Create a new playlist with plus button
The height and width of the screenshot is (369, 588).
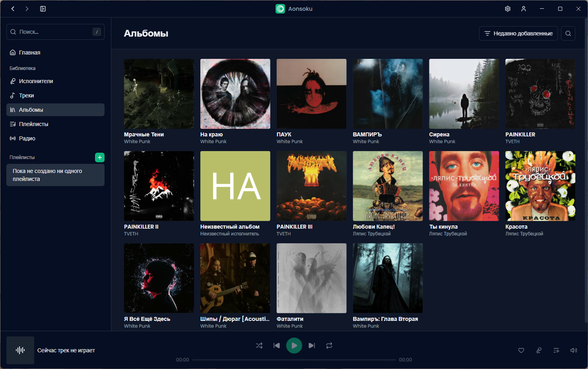[x=100, y=157]
